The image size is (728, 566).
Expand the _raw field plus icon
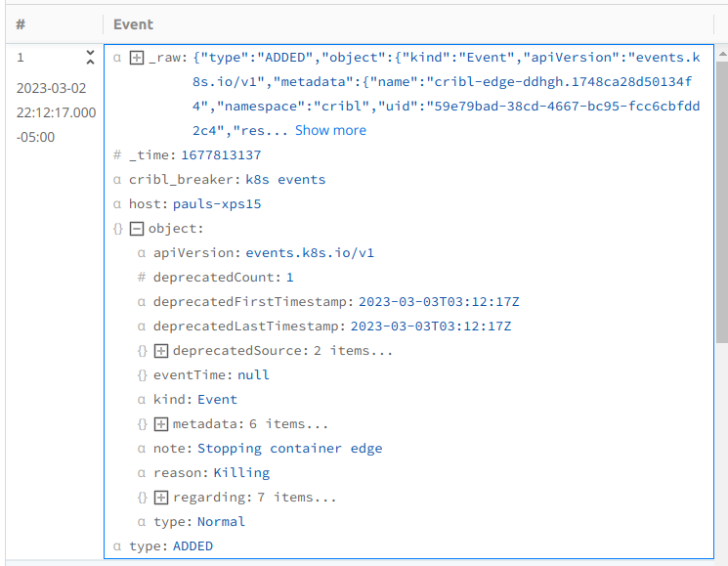(x=137, y=59)
